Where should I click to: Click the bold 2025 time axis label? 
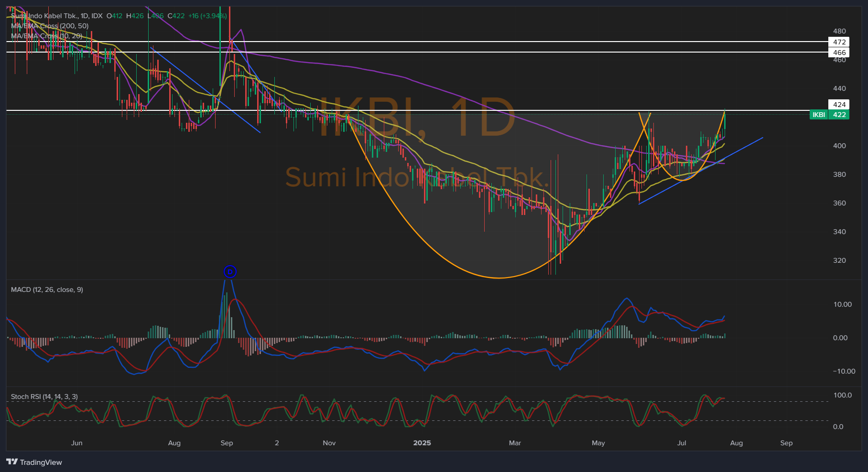coord(422,443)
